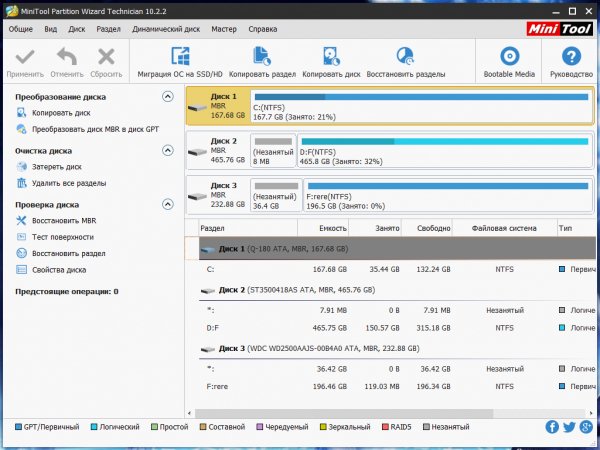This screenshot has width=600, height=450.
Task: Select the D:F partition row
Action: click(397, 328)
